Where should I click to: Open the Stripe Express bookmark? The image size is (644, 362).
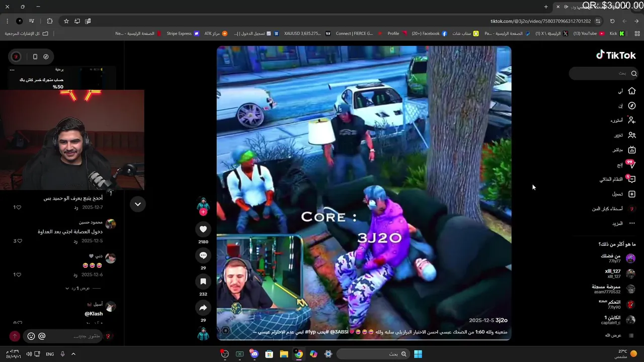tap(183, 34)
